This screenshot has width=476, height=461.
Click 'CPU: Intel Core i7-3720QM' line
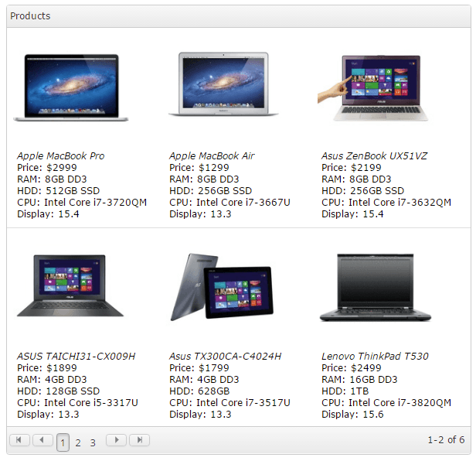[x=82, y=202]
